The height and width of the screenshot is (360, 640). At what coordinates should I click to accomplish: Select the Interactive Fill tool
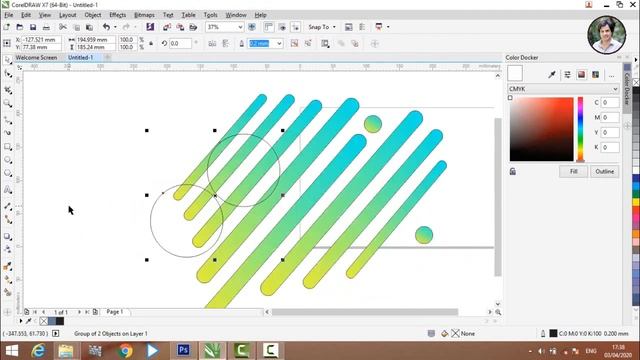pos(7,280)
